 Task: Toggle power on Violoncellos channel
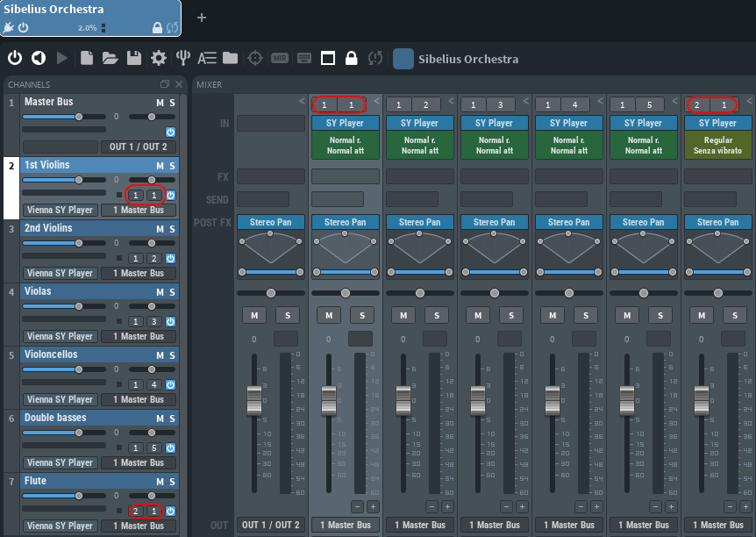tap(171, 384)
